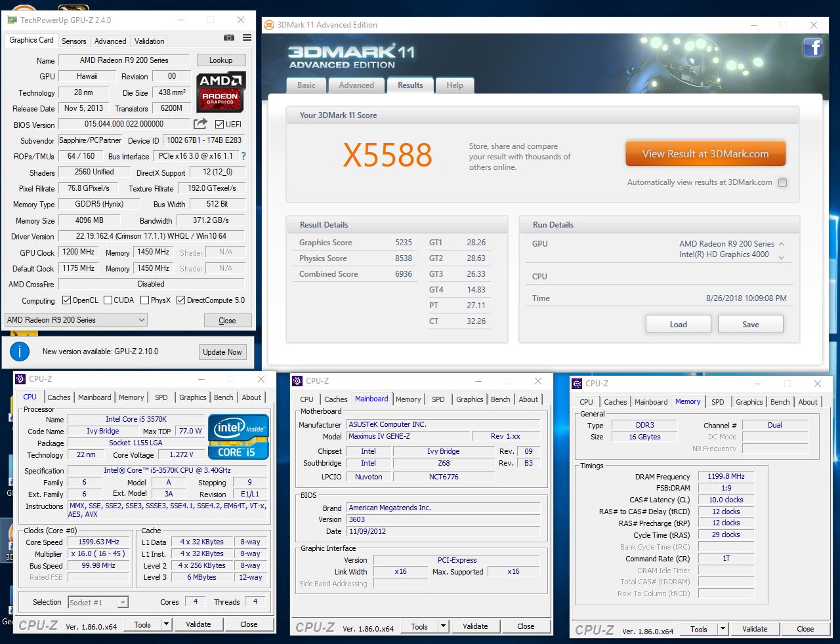840x644 pixels.
Task: Click the CPU name Intel Core i5 3570K
Action: coord(136,419)
